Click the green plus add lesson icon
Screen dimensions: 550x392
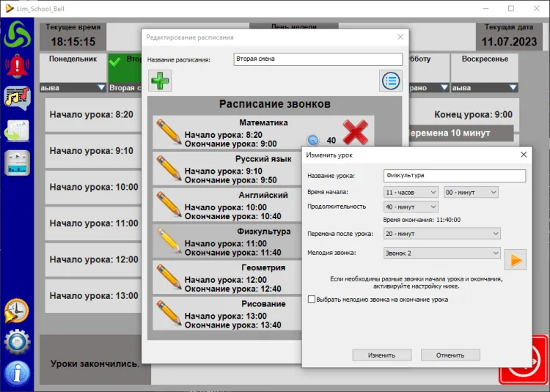tap(160, 81)
